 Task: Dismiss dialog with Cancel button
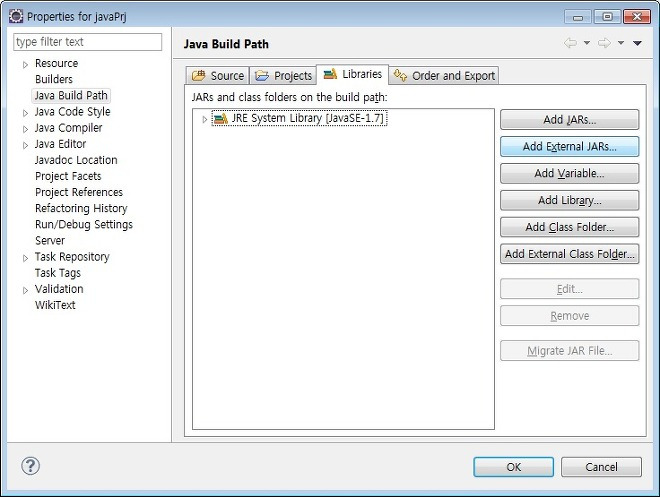(x=601, y=467)
